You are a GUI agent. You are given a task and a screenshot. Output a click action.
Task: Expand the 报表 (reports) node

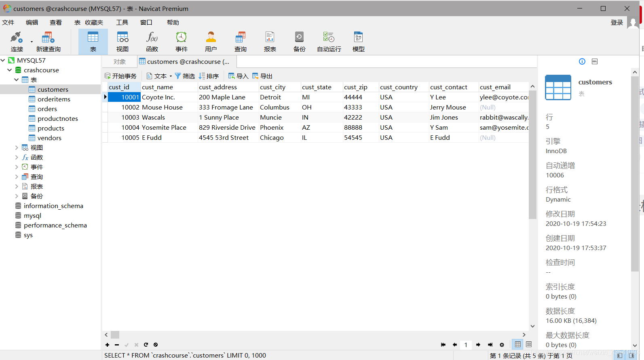pos(17,186)
